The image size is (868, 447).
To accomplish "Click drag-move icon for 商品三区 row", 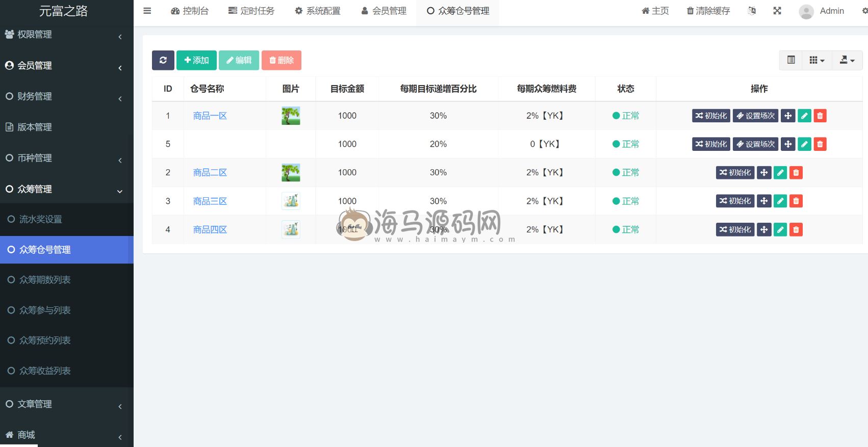I will coord(763,201).
